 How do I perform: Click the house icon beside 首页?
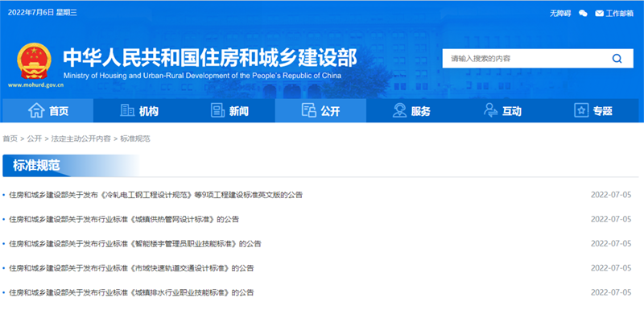pos(36,110)
